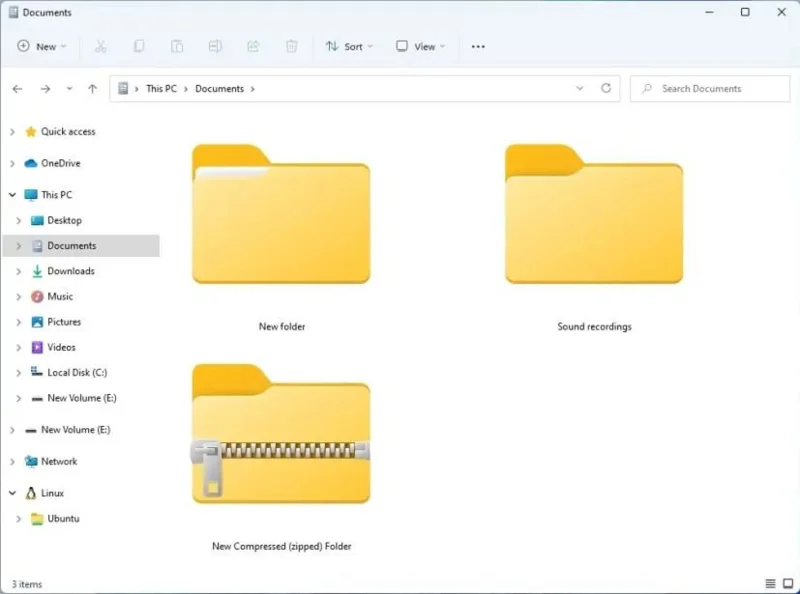
Task: Go up one folder level arrow
Action: point(92,89)
